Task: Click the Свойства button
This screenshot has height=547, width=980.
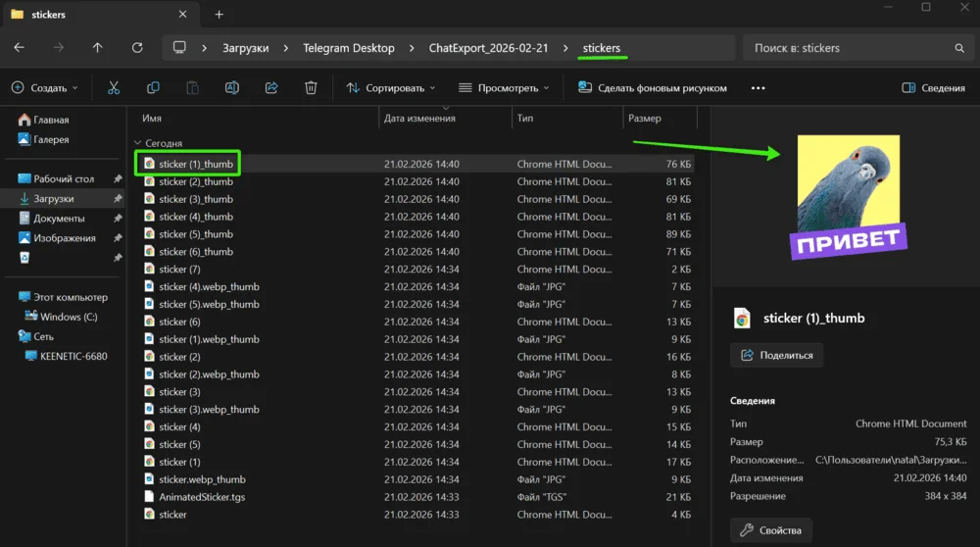Action: [771, 530]
